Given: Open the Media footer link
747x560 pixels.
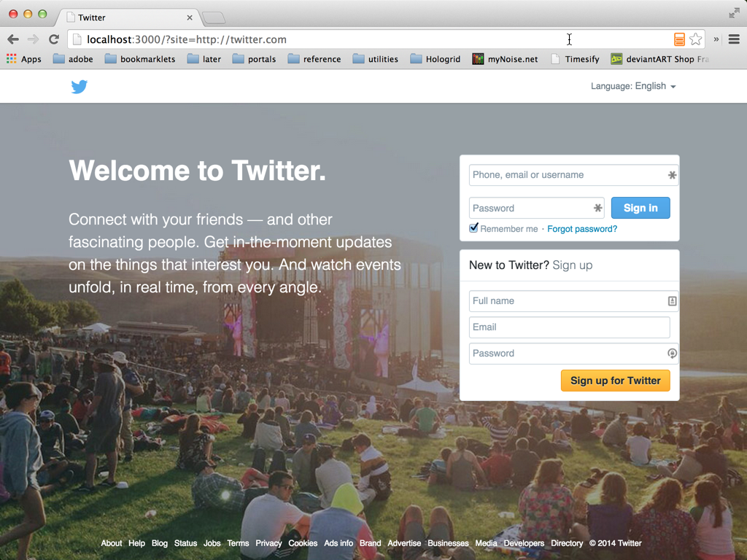Looking at the screenshot, I should coord(487,543).
